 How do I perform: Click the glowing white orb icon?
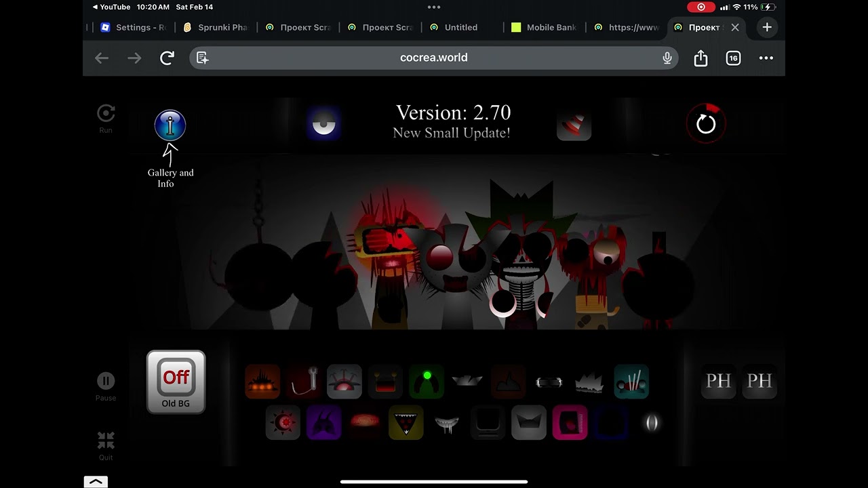[323, 124]
